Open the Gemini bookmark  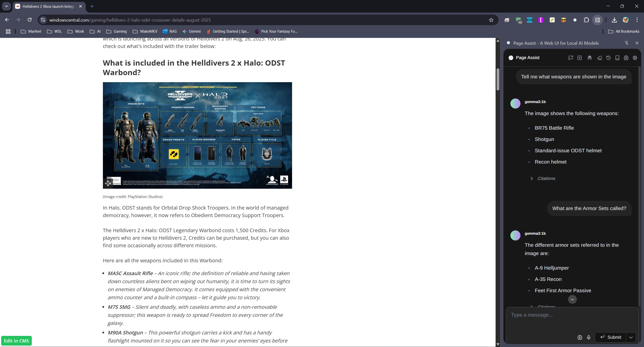click(192, 31)
